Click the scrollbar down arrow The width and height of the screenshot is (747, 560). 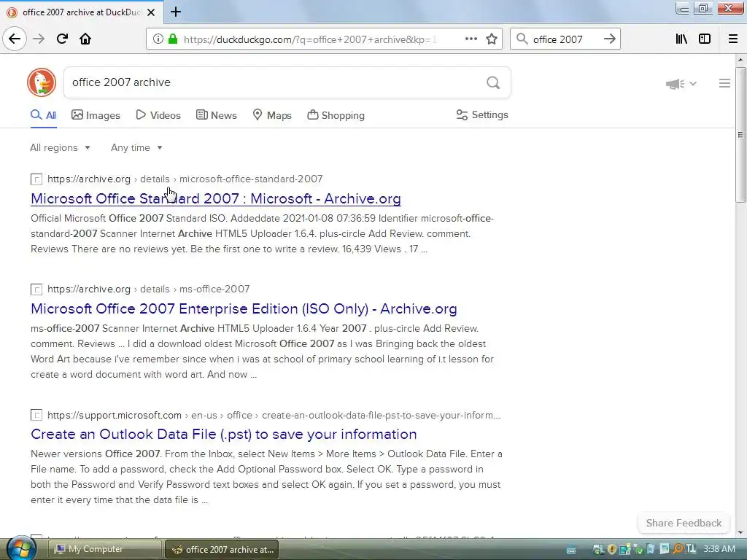(x=740, y=533)
